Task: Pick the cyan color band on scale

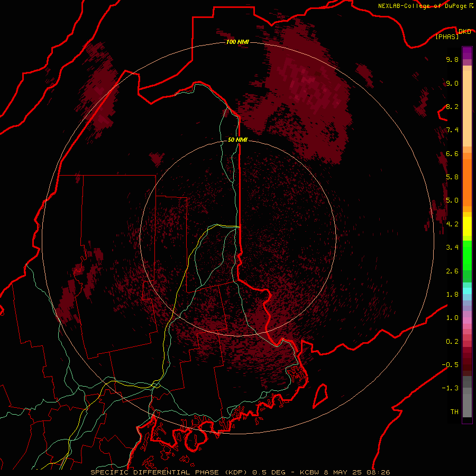Action: pos(467,291)
